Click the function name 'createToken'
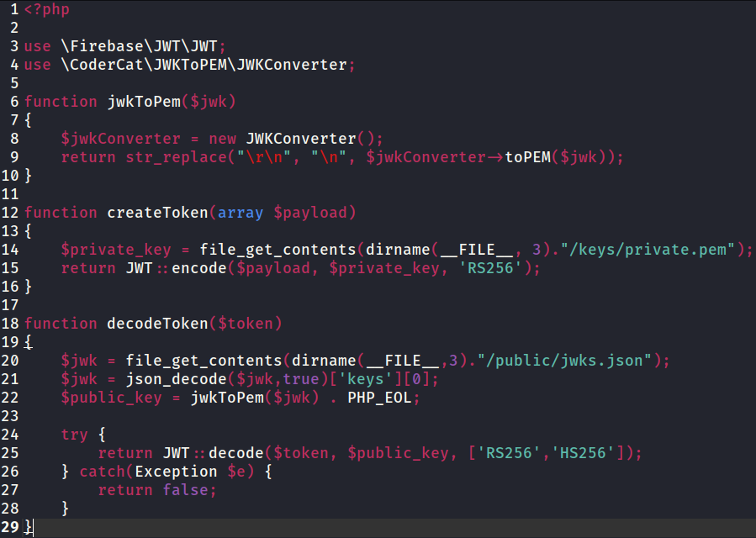The width and height of the screenshot is (756, 538). click(157, 213)
